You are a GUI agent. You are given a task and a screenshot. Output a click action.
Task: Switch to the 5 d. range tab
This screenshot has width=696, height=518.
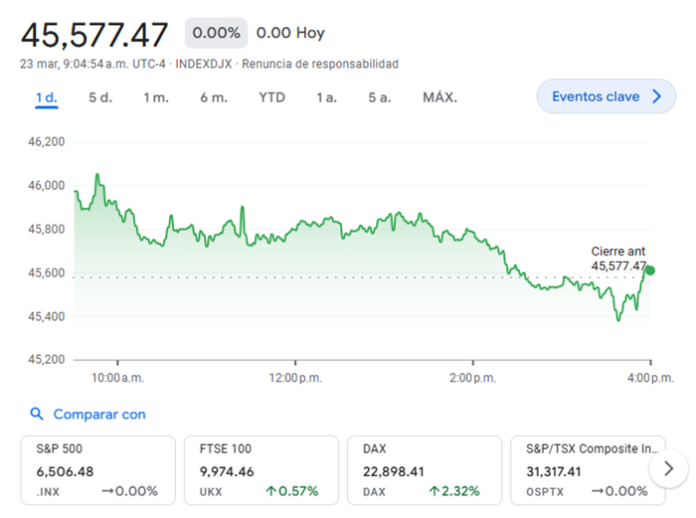[100, 97]
